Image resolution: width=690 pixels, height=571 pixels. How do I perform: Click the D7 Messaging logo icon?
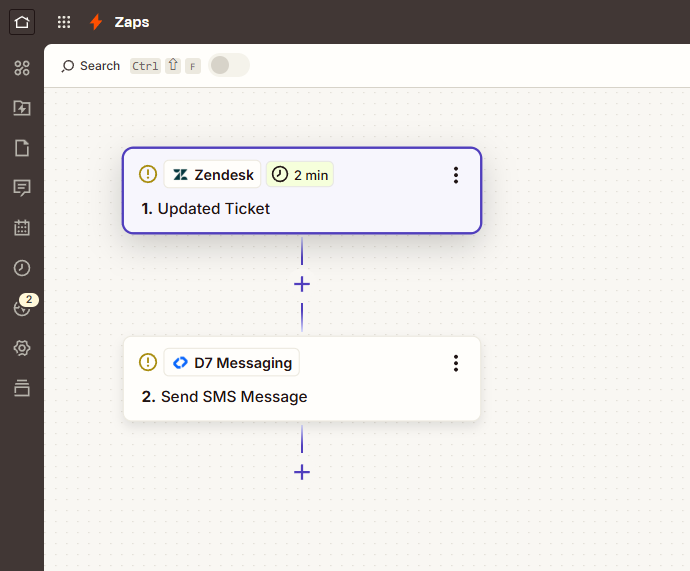point(180,363)
